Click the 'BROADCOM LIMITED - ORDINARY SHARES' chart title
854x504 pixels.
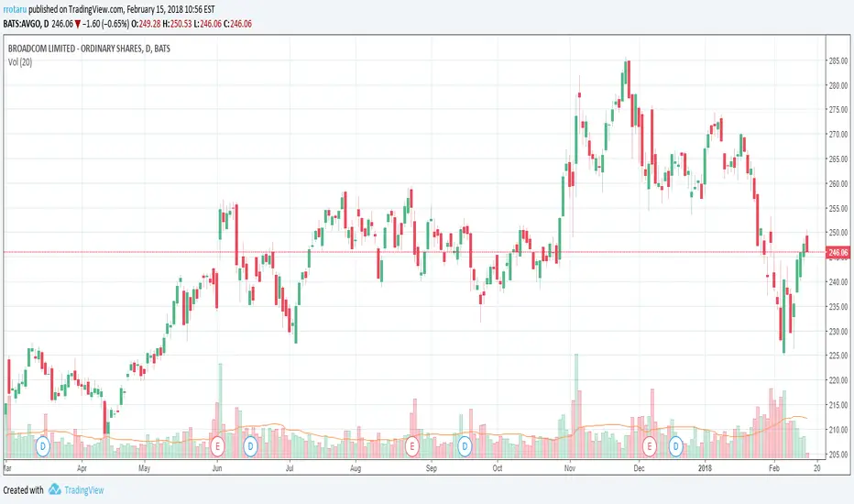pyautogui.click(x=75, y=49)
